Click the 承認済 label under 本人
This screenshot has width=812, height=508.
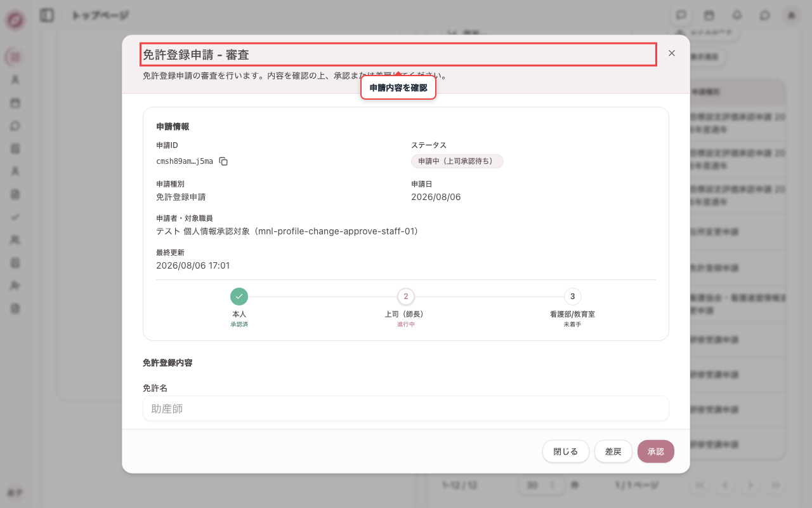pyautogui.click(x=239, y=324)
